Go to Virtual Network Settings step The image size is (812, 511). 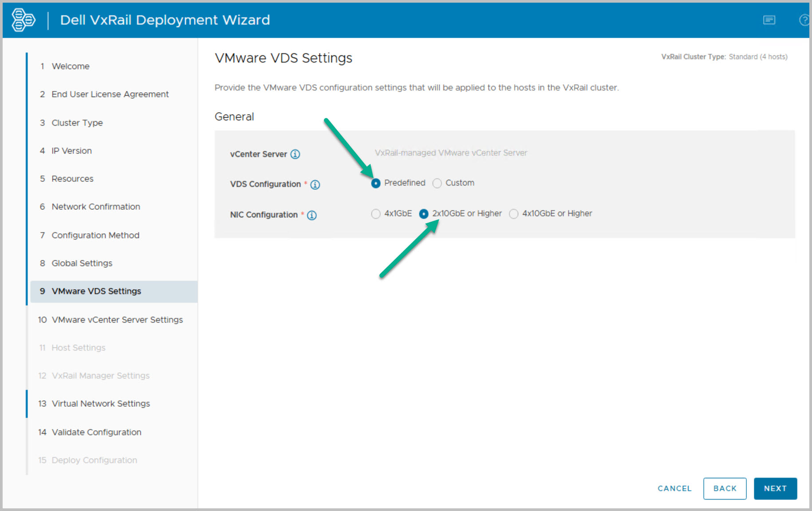pos(100,404)
